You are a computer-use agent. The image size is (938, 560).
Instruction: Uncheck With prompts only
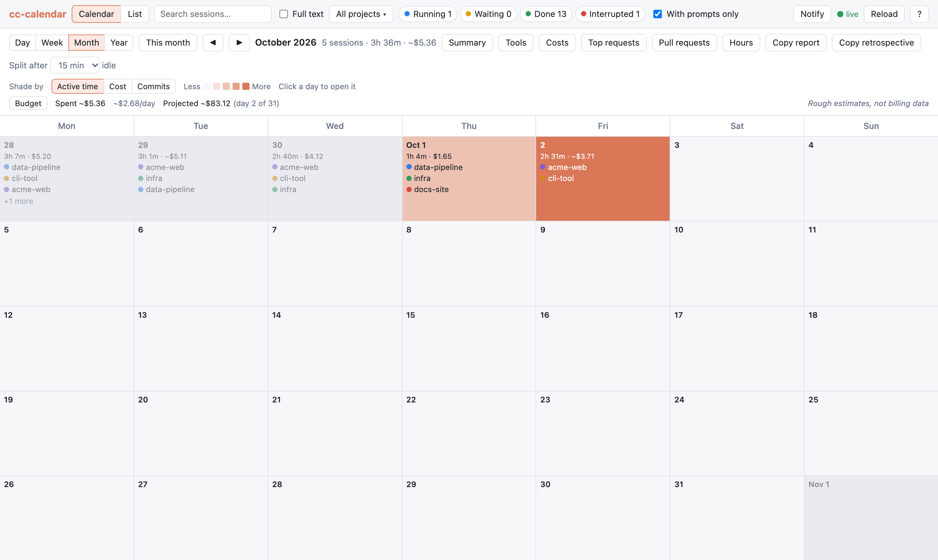point(657,14)
